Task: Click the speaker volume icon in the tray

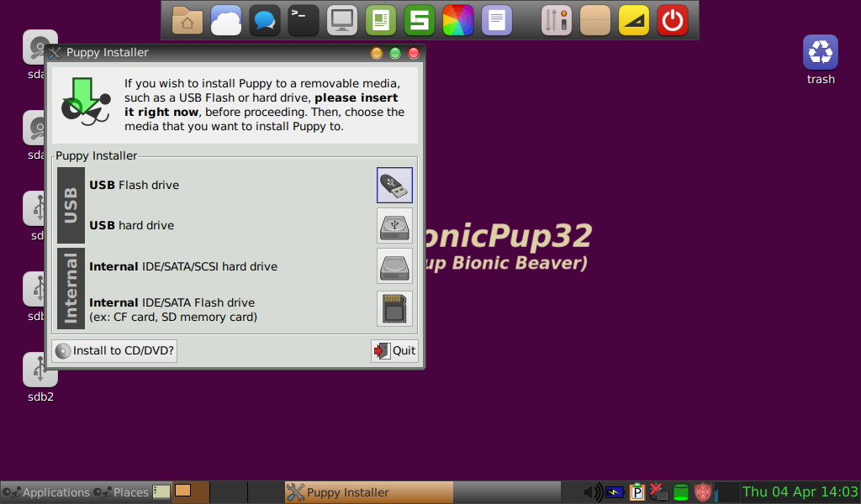Action: (593, 492)
